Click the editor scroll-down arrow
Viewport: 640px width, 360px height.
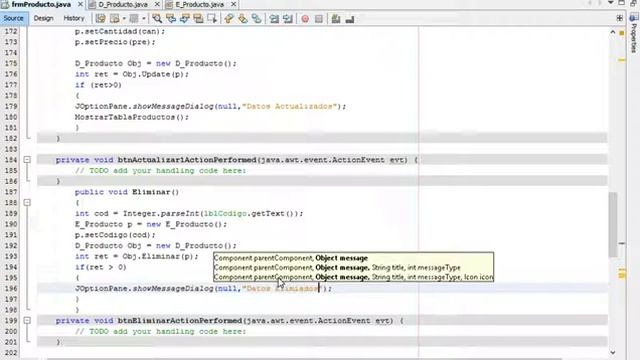(613, 352)
